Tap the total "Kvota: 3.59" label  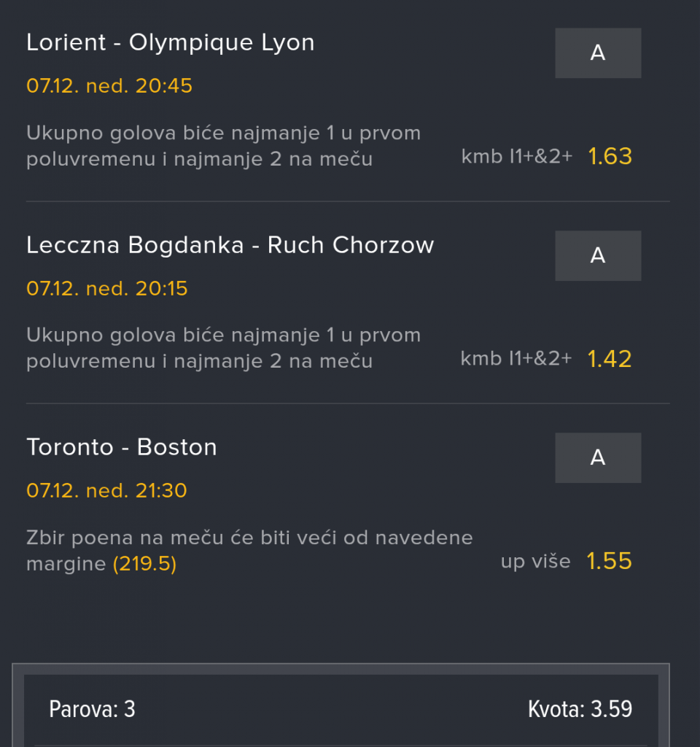(x=580, y=709)
